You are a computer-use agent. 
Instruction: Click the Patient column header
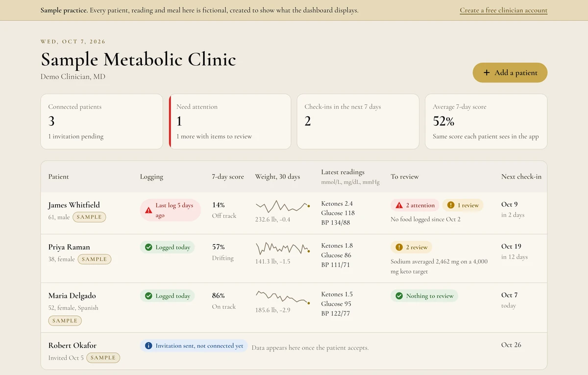(58, 177)
